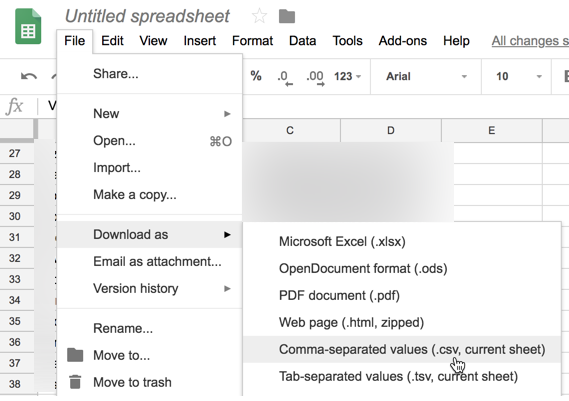569x401 pixels.
Task: Select row 31 header
Action: [17, 237]
